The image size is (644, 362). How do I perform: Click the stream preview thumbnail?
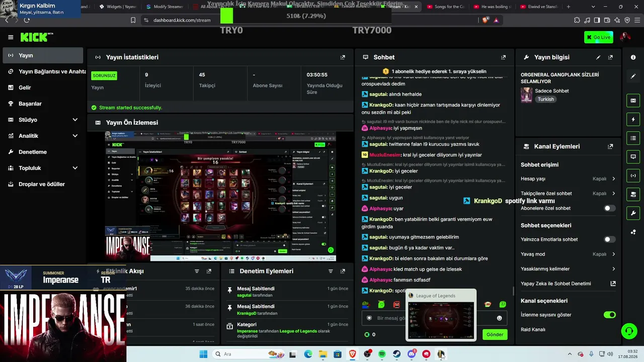[x=220, y=197]
